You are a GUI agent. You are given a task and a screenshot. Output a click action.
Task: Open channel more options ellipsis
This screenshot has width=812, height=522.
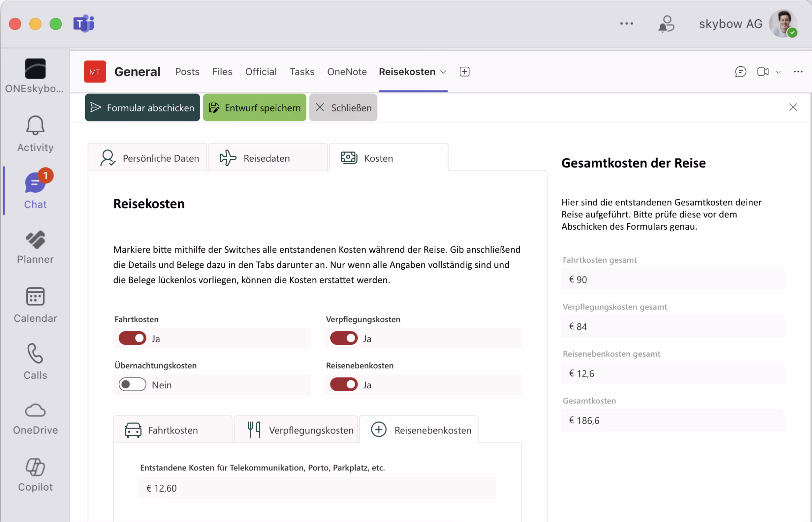798,72
